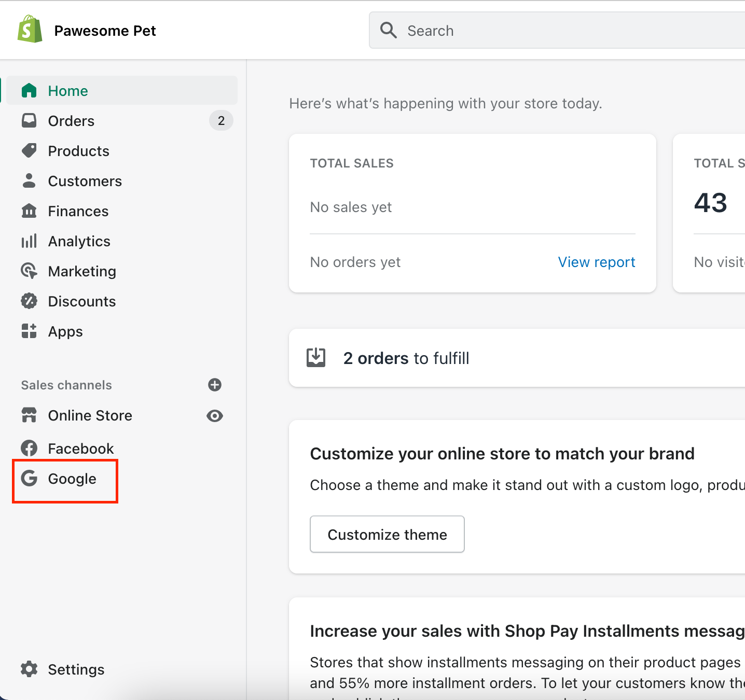The width and height of the screenshot is (745, 700).
Task: Click the Discounts percent badge icon
Action: pos(29,301)
